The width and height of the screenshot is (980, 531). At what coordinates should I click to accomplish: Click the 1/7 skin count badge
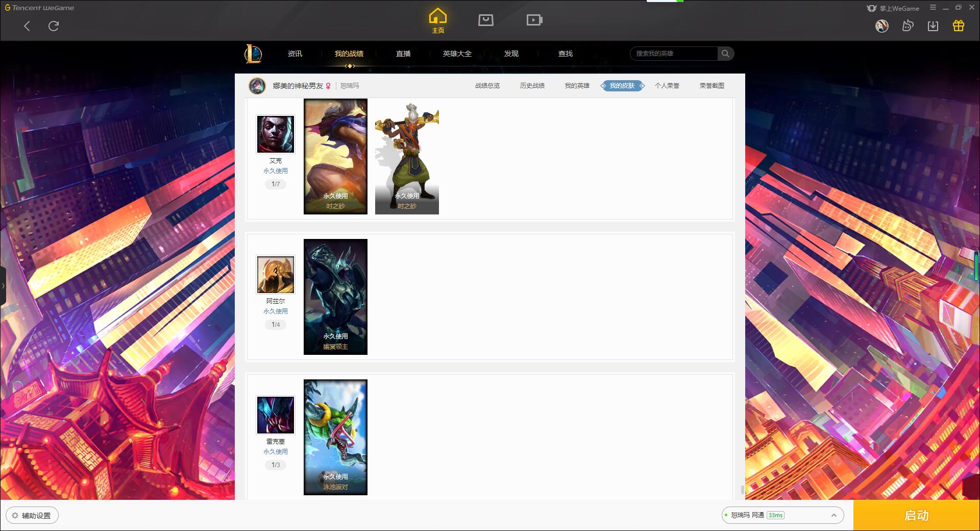click(x=276, y=184)
